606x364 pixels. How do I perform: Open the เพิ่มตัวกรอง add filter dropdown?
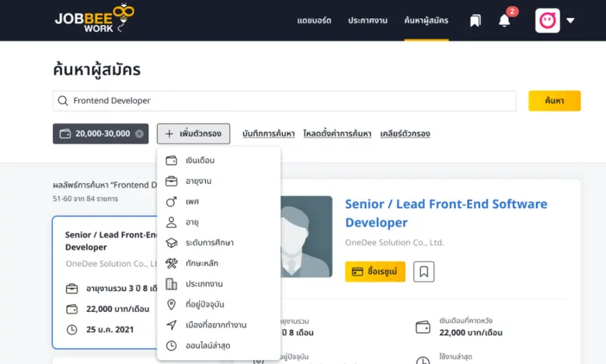click(x=193, y=133)
